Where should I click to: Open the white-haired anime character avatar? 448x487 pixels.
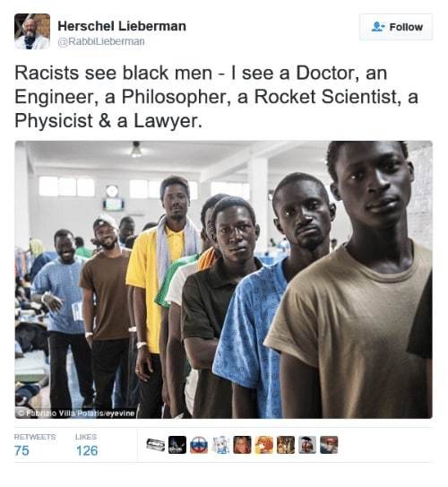[220, 445]
